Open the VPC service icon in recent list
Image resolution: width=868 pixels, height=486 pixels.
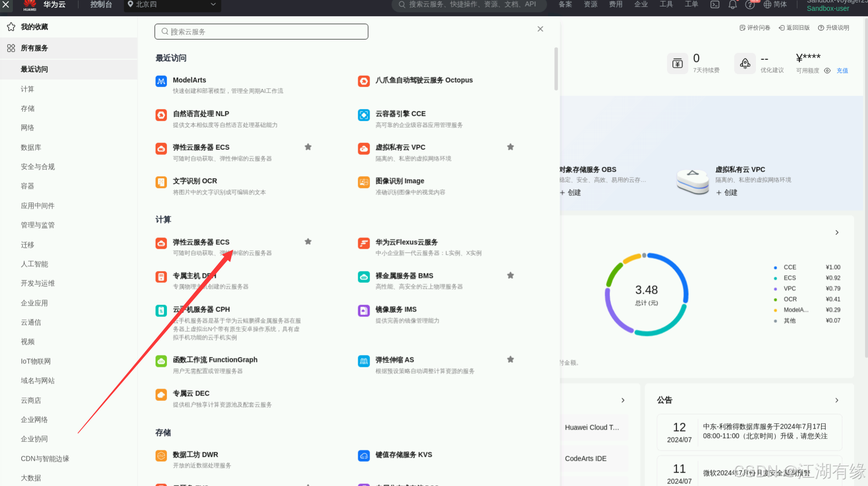(x=364, y=148)
